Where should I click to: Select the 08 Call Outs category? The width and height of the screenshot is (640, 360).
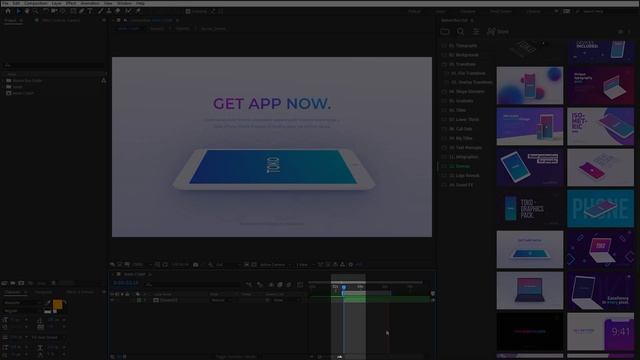click(x=460, y=129)
